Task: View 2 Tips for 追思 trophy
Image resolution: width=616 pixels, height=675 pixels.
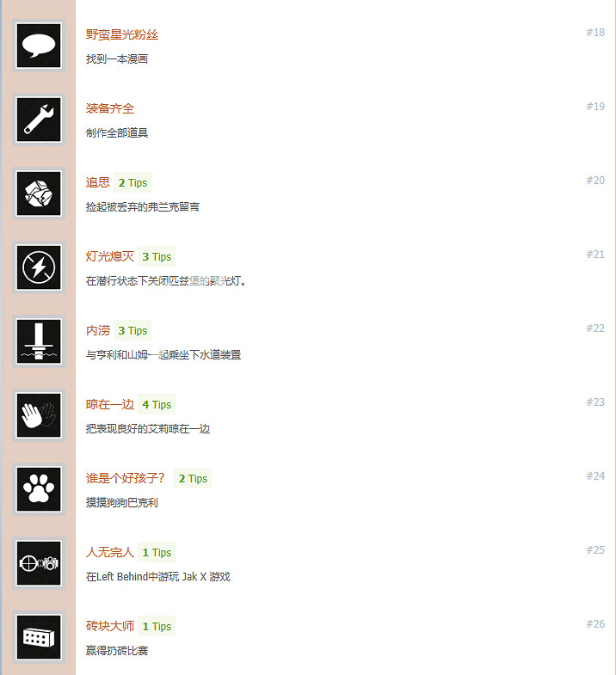Action: click(132, 183)
